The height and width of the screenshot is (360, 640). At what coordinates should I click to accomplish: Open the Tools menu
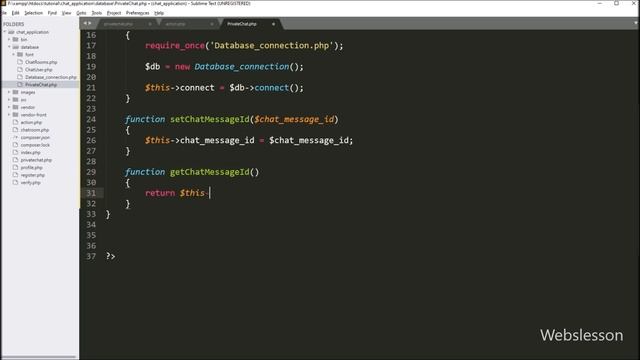(x=97, y=13)
